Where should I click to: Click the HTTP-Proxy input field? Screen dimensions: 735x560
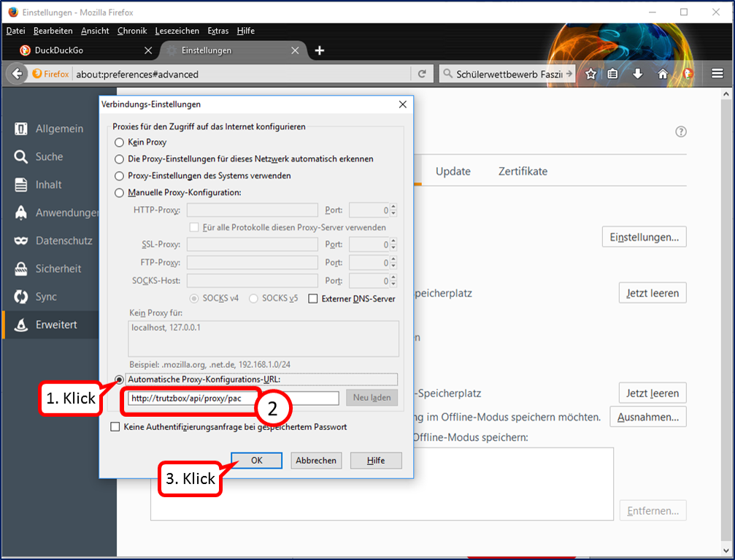click(x=253, y=210)
